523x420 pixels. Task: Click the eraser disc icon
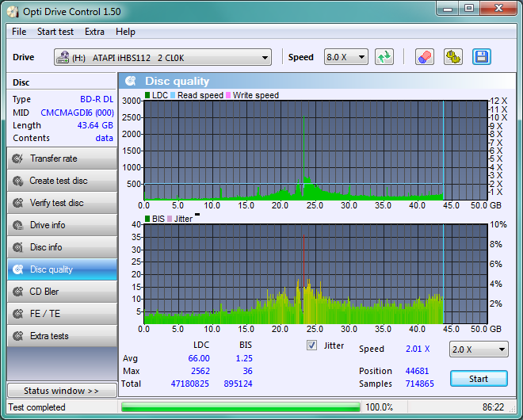(x=425, y=57)
